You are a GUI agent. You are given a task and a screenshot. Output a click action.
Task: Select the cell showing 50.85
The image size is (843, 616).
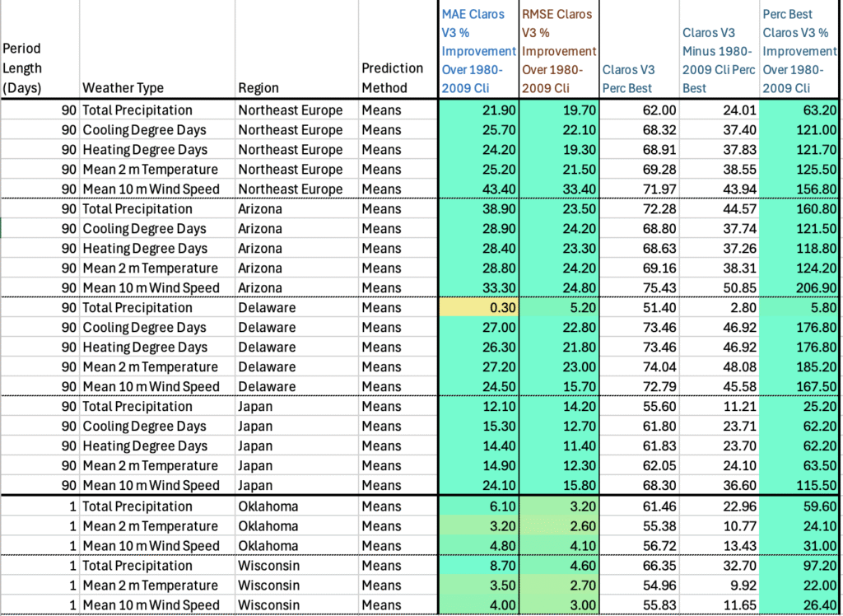click(720, 288)
